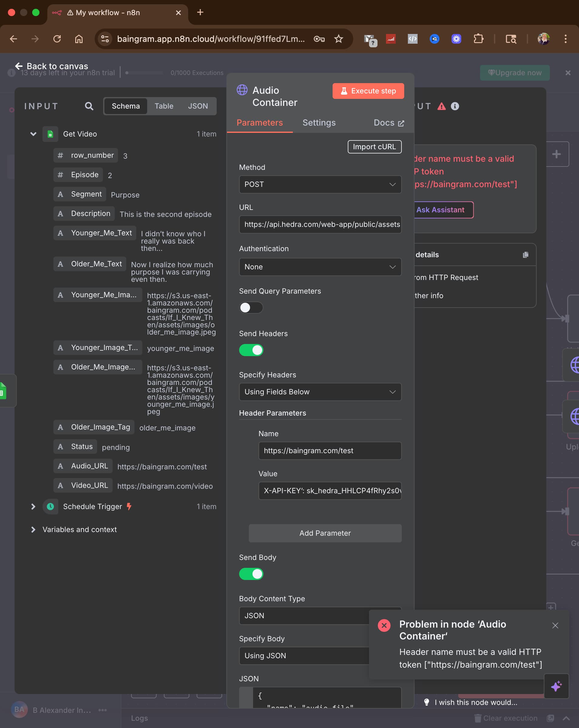Click the browser profile avatar
The width and height of the screenshot is (579, 728).
[x=543, y=39]
